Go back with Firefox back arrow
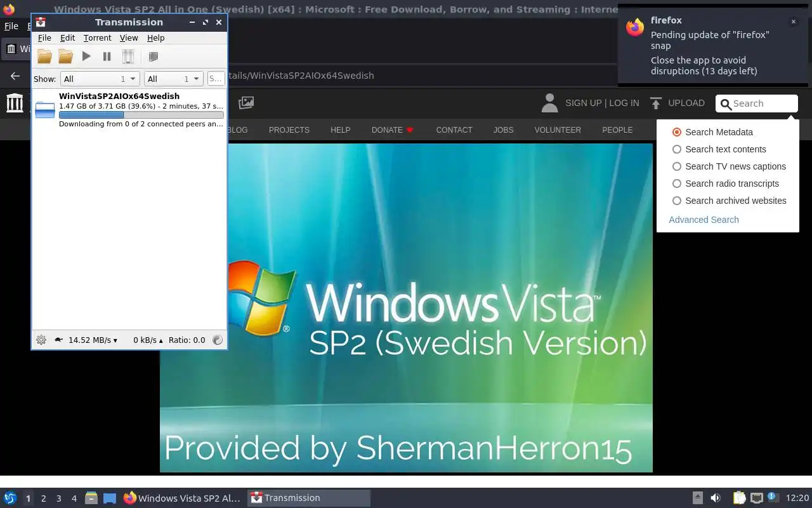Screen dimensions: 812x508 tap(15, 76)
